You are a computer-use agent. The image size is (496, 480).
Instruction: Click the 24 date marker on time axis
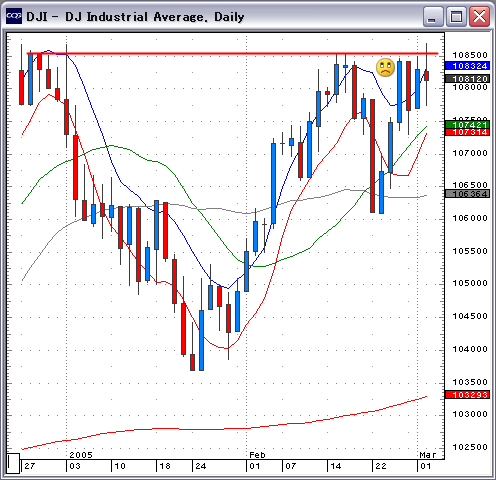pyautogui.click(x=201, y=466)
